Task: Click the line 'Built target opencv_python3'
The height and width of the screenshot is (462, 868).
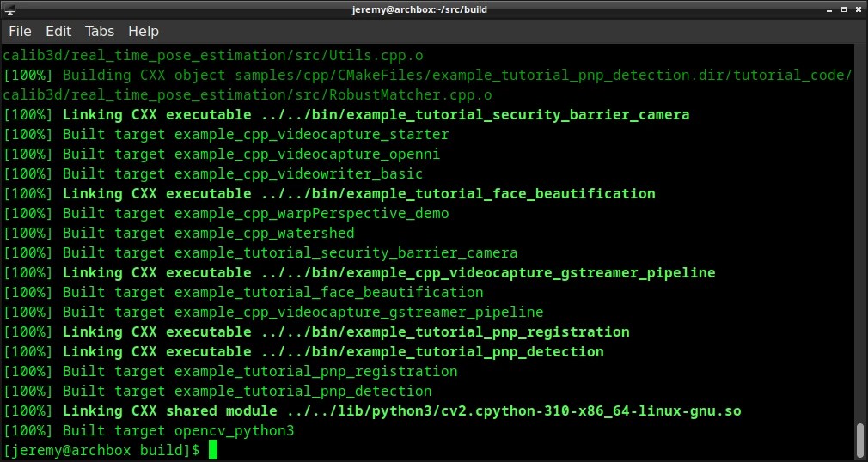Action: click(149, 430)
